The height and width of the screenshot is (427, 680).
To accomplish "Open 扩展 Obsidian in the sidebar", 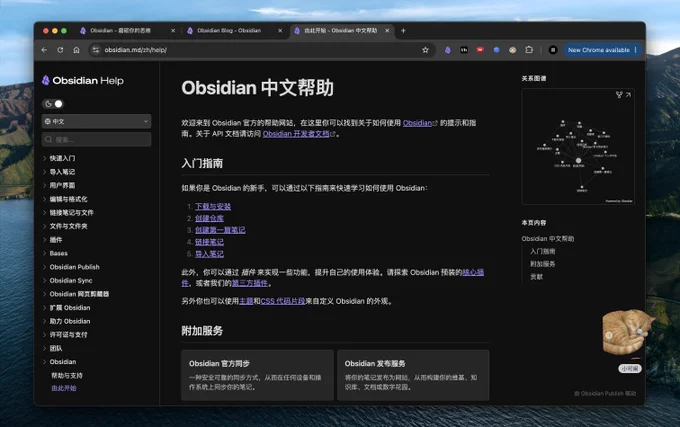I will pyautogui.click(x=70, y=308).
